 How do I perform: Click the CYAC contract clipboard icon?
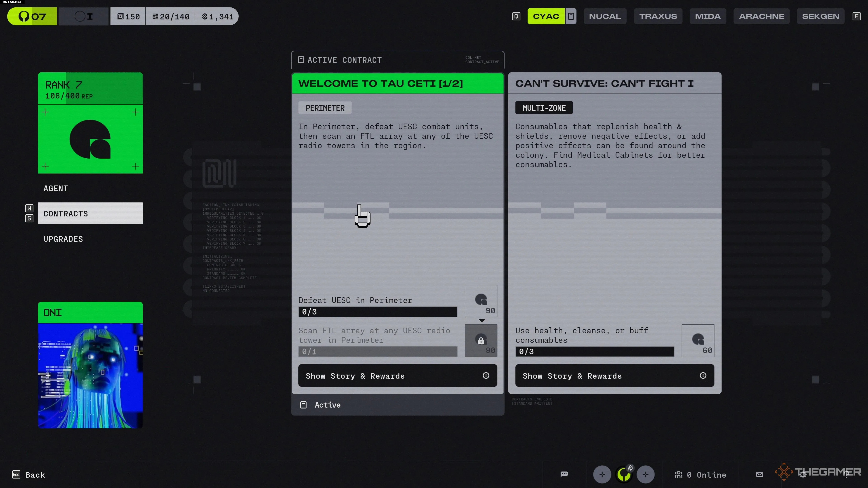[571, 16]
